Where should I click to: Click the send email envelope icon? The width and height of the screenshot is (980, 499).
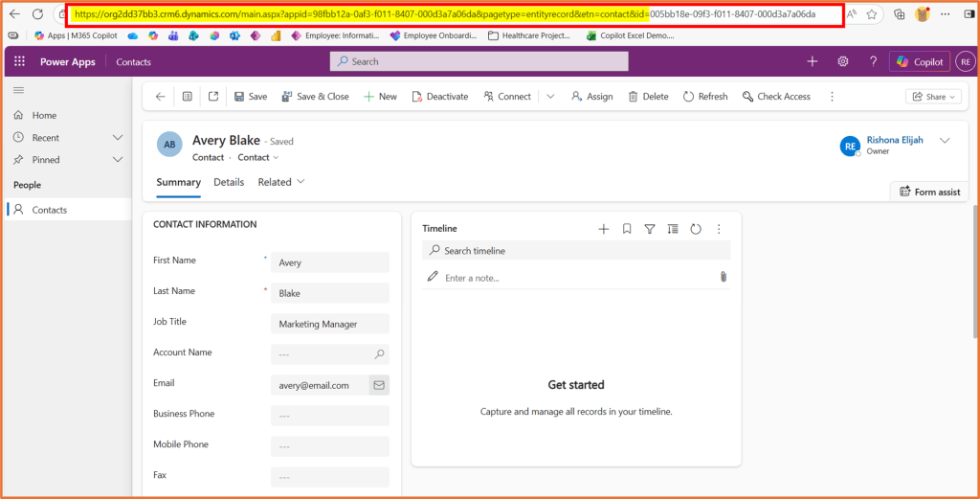pyautogui.click(x=379, y=385)
